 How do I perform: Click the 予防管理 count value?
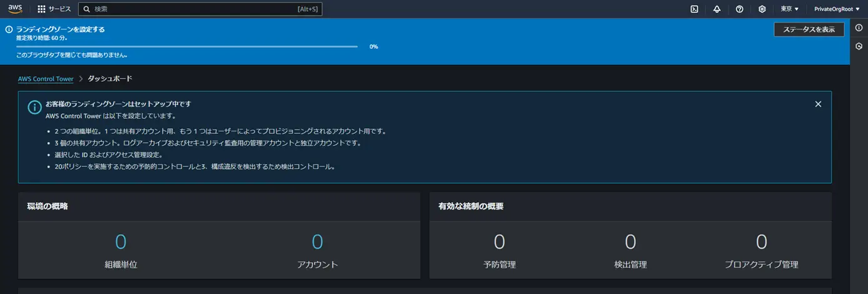tap(499, 242)
